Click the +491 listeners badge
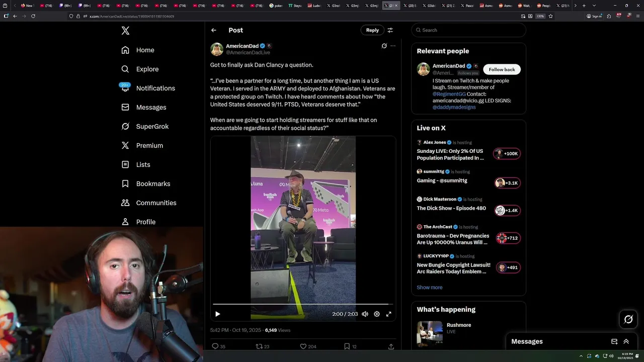The image size is (644, 362). (507, 267)
